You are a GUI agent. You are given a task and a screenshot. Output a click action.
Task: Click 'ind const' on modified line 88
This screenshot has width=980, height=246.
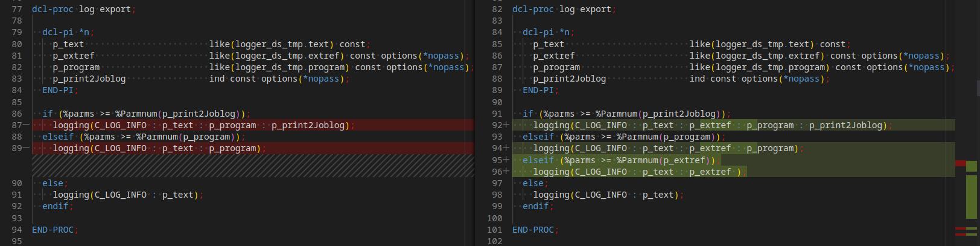click(x=713, y=79)
